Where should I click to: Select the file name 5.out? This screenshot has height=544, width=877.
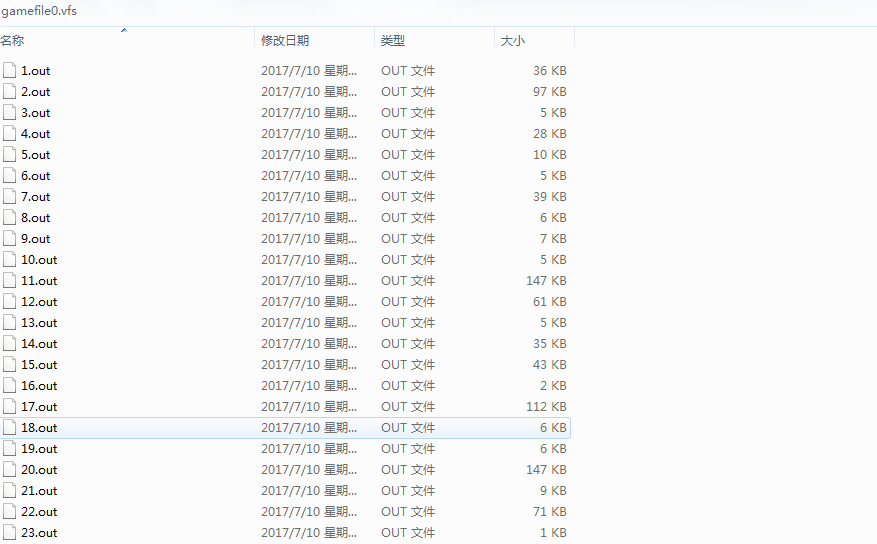pos(36,155)
